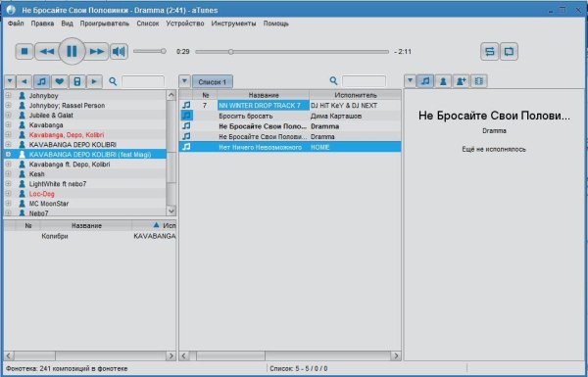Select the music note view in navigator
The image size is (588, 377).
[41, 81]
